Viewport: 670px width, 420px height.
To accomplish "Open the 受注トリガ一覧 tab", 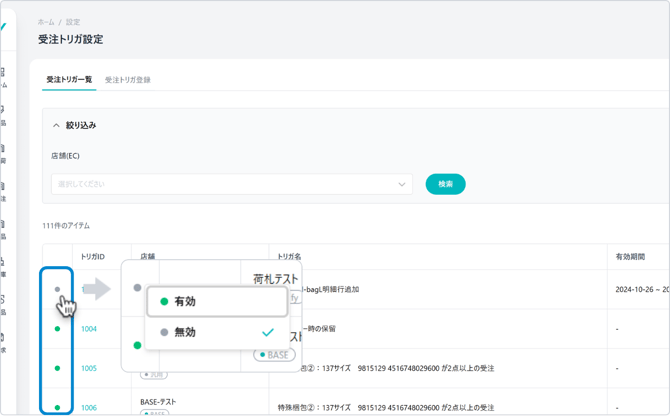I will click(69, 80).
